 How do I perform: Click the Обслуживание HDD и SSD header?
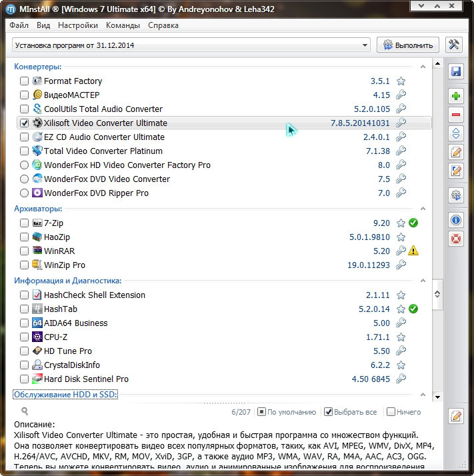65,395
